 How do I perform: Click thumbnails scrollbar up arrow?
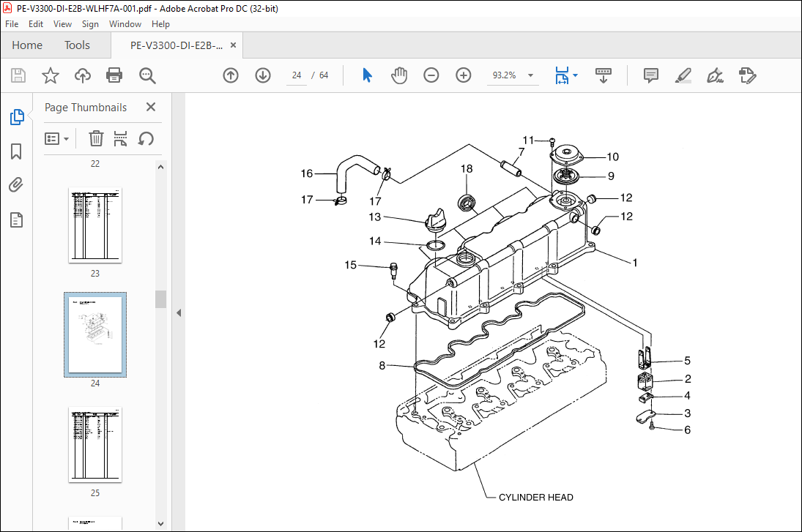point(160,167)
